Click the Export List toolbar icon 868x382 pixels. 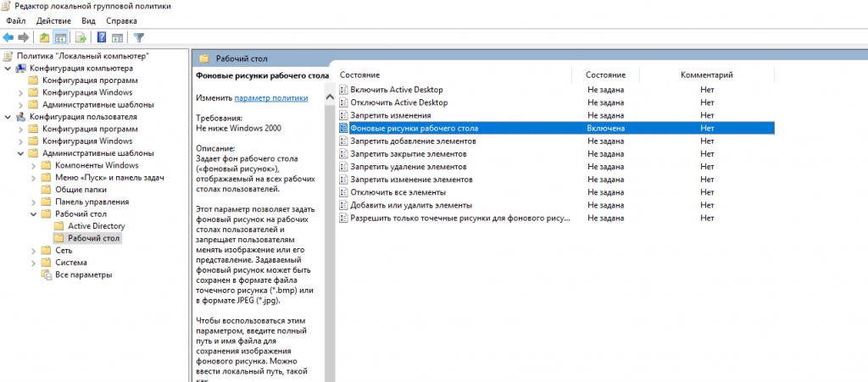tap(81, 37)
